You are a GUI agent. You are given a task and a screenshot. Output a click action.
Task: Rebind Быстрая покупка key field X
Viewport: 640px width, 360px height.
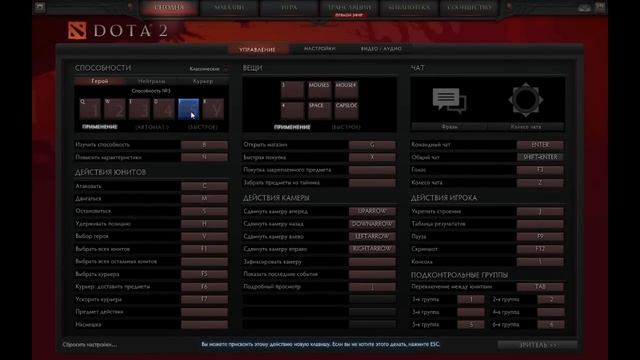point(372,157)
